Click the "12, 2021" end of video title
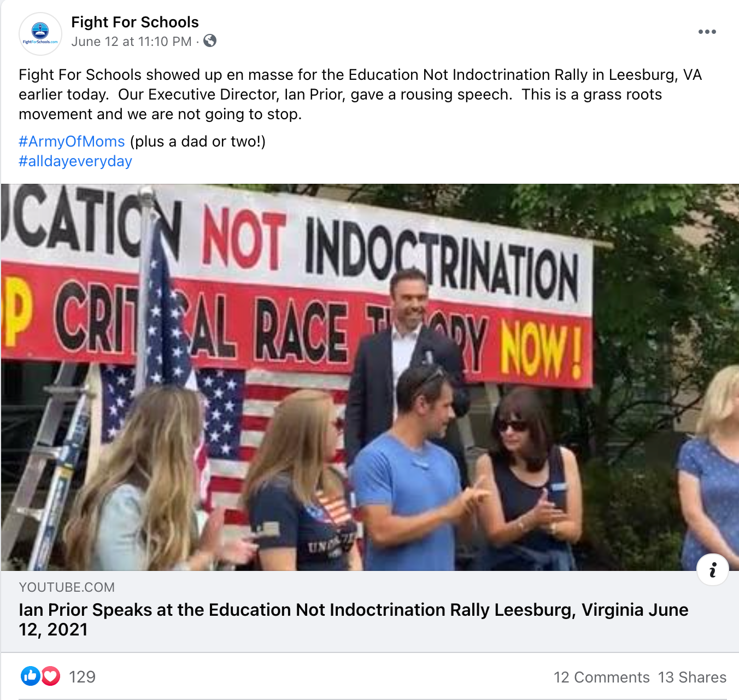This screenshot has width=739, height=700. click(x=53, y=629)
